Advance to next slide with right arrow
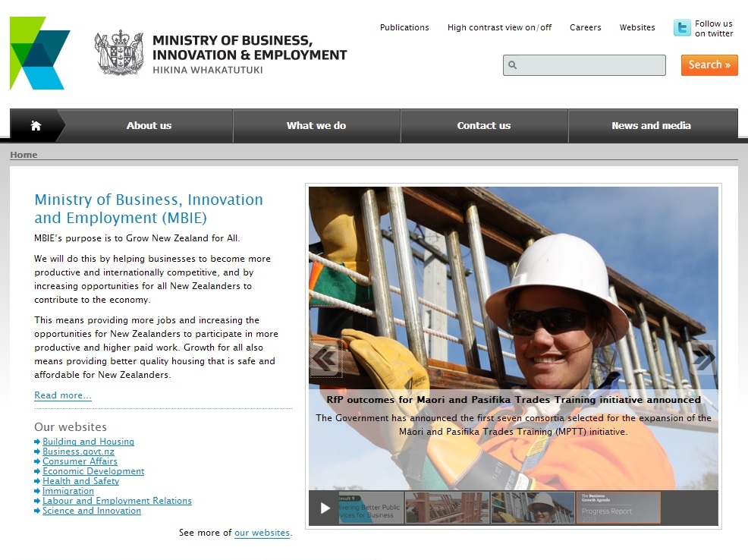Image resolution: width=748 pixels, height=560 pixels. pyautogui.click(x=702, y=357)
